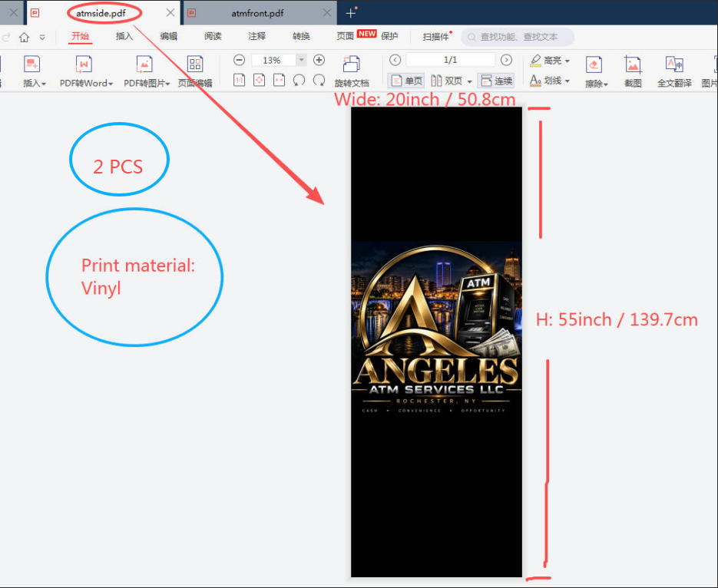Image resolution: width=718 pixels, height=588 pixels.
Task: Open the PDF转图片 converter
Action: coord(146,71)
